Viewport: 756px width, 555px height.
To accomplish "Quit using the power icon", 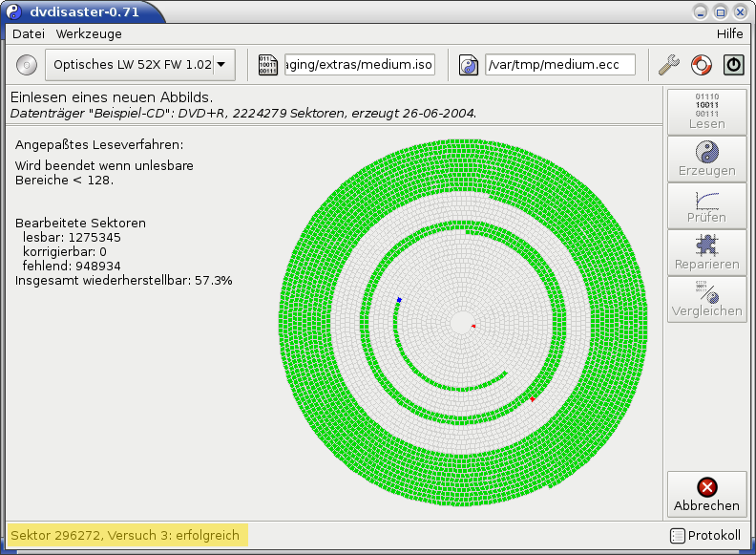I will tap(733, 65).
